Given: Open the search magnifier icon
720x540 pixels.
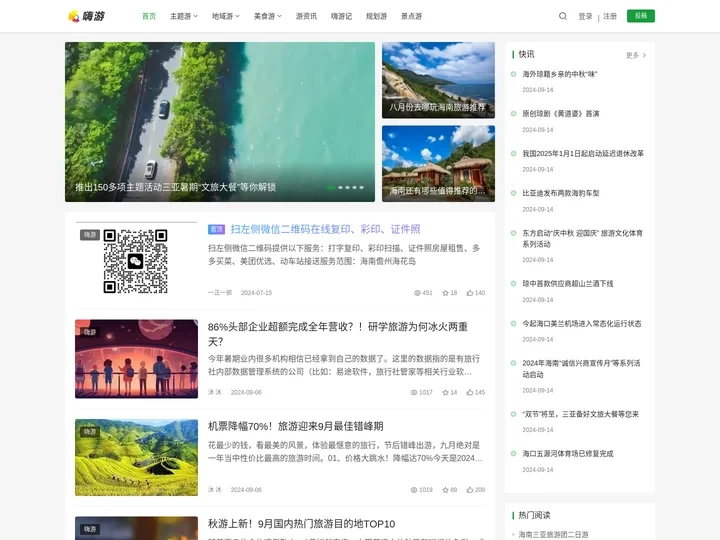Looking at the screenshot, I should 562,16.
